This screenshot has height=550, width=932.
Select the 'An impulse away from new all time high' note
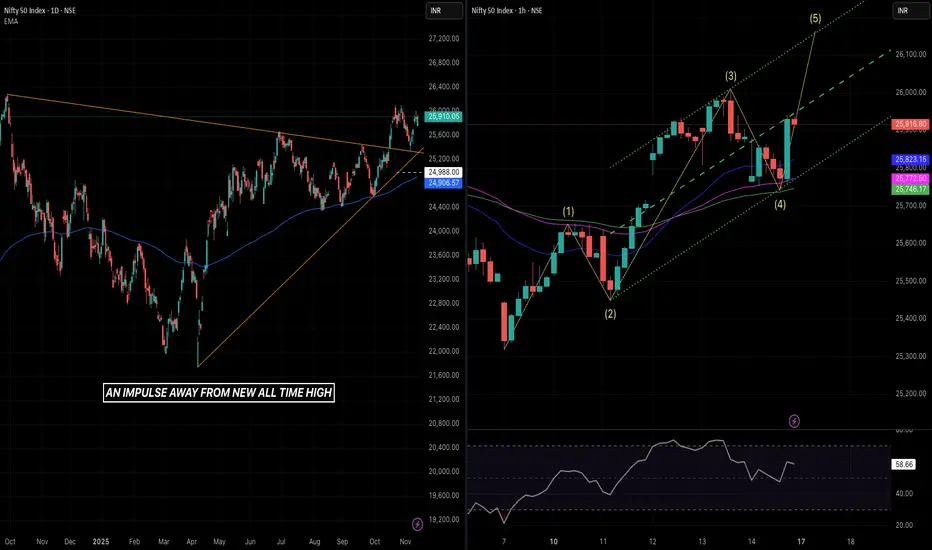[219, 392]
